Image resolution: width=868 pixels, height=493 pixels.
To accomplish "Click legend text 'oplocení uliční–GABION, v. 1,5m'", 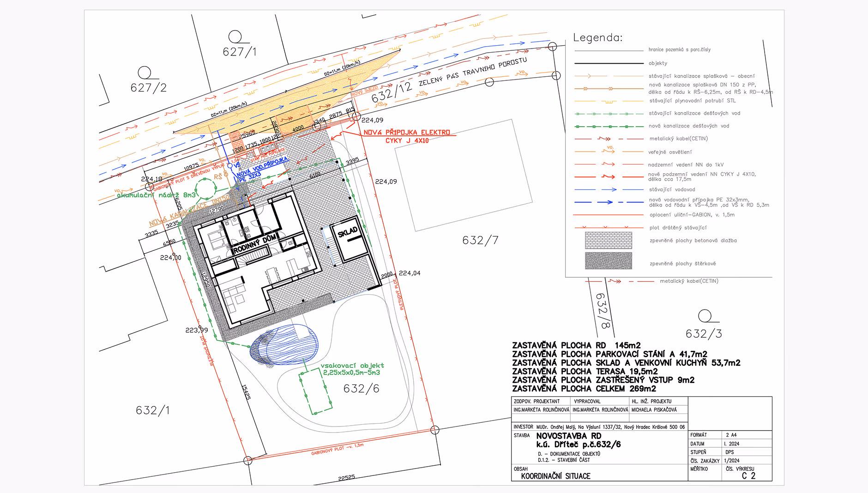I will click(x=692, y=215).
